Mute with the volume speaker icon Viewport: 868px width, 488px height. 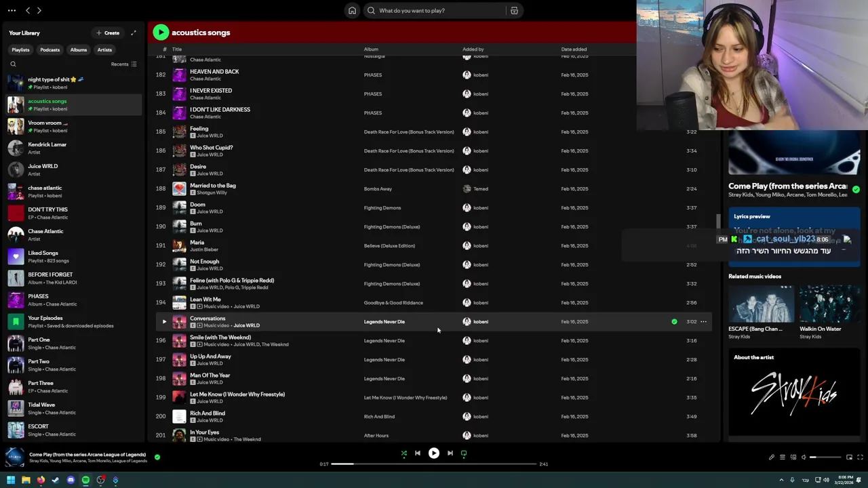[804, 457]
